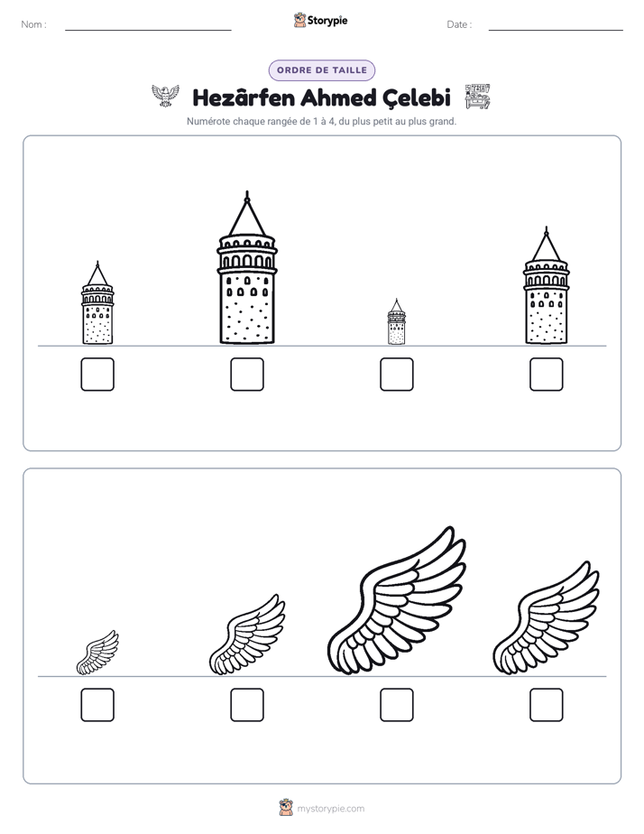Check the box under the rightmost tower
The width and height of the screenshot is (644, 834).
547,375
